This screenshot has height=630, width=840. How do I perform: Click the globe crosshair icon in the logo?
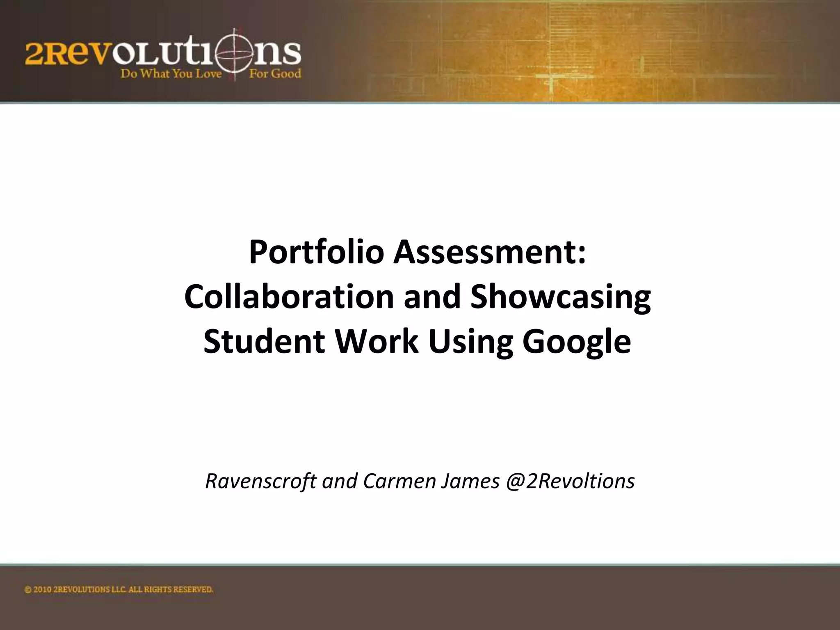(235, 54)
